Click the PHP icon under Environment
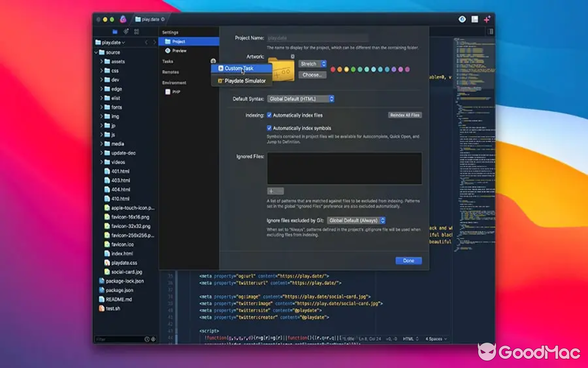588x368 pixels. (x=168, y=92)
